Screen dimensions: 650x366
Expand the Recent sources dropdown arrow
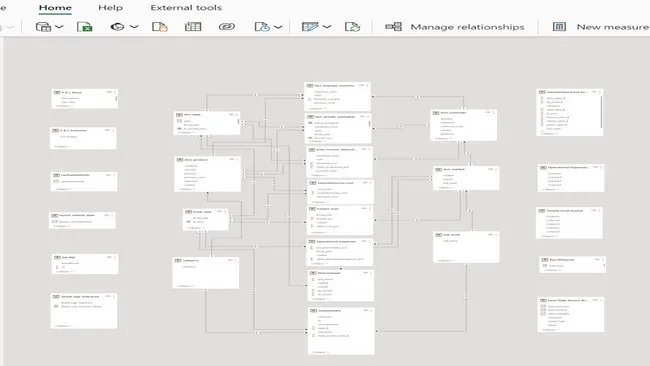pos(278,27)
